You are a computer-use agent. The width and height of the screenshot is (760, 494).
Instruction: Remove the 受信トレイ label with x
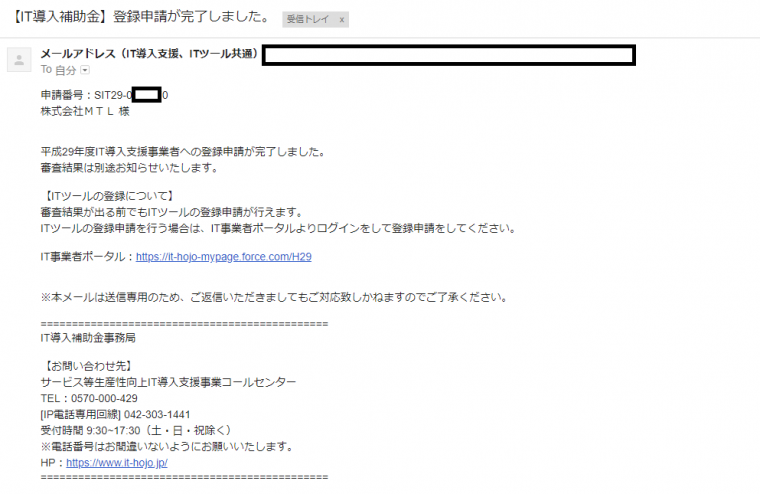[342, 20]
